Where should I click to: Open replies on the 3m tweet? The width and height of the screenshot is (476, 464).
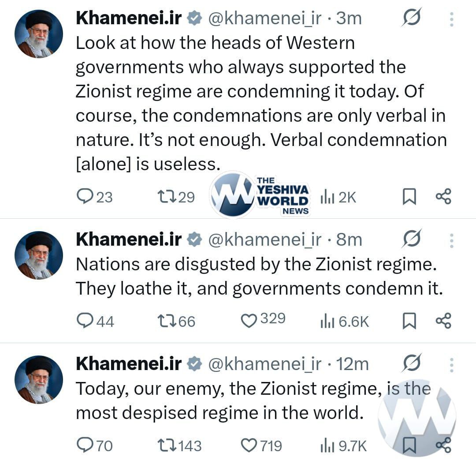[x=94, y=197]
